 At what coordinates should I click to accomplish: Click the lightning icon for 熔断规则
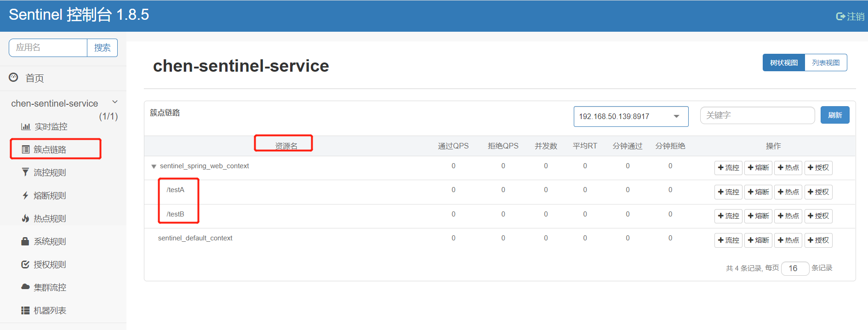tap(25, 195)
